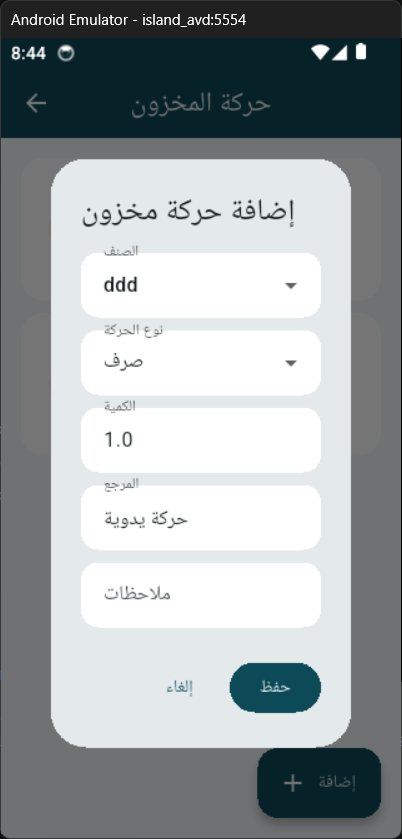Image resolution: width=402 pixels, height=839 pixels.
Task: Click the ملاحظات notes field
Action: pyautogui.click(x=201, y=595)
